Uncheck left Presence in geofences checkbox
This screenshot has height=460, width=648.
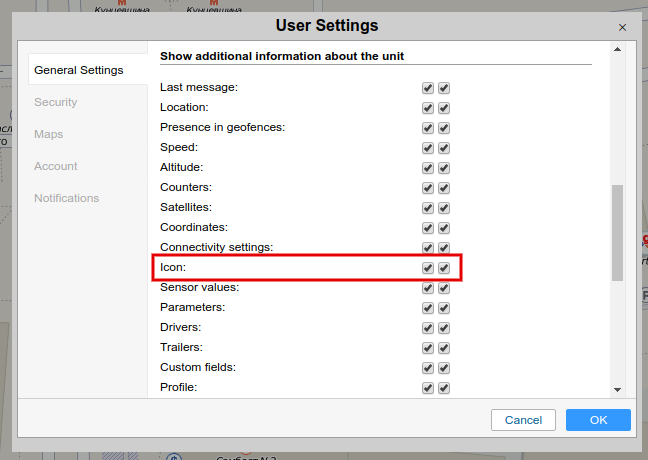click(428, 128)
